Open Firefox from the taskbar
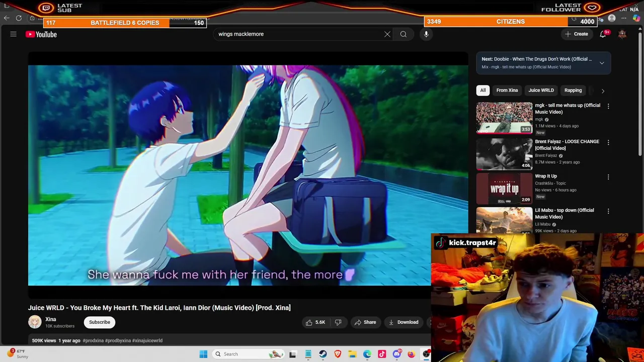 click(412, 354)
